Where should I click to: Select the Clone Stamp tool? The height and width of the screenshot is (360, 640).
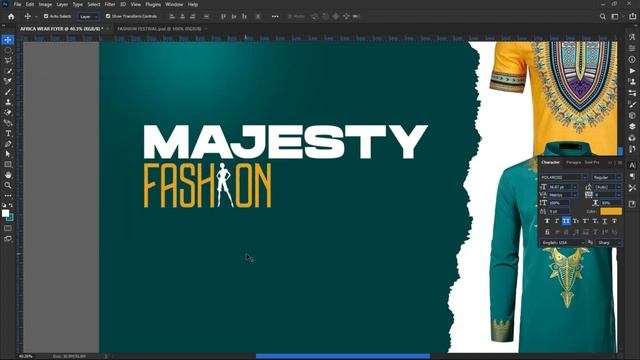point(8,102)
